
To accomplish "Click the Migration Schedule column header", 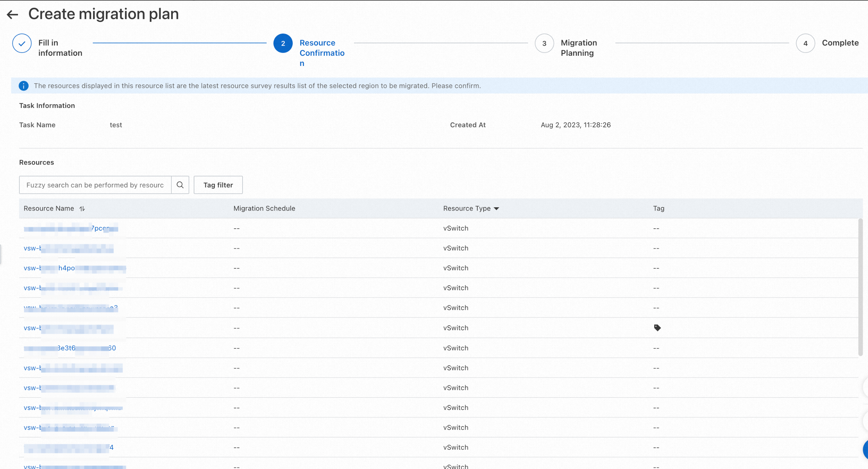I will click(x=264, y=208).
